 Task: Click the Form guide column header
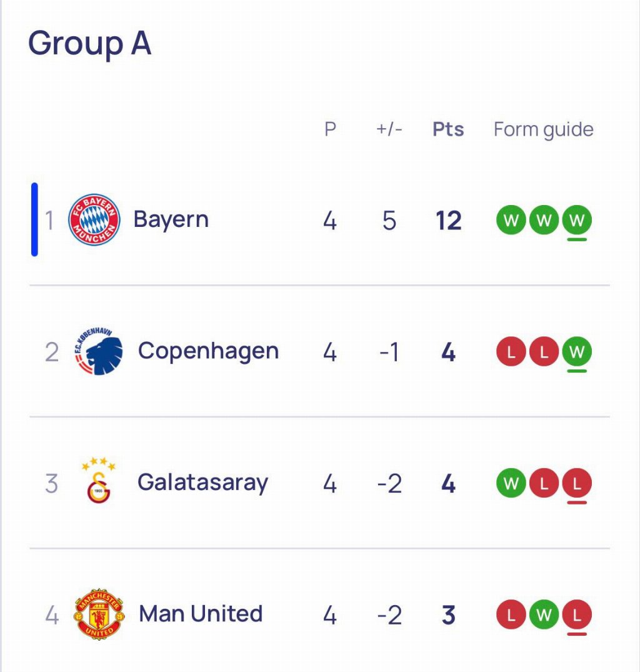point(543,129)
